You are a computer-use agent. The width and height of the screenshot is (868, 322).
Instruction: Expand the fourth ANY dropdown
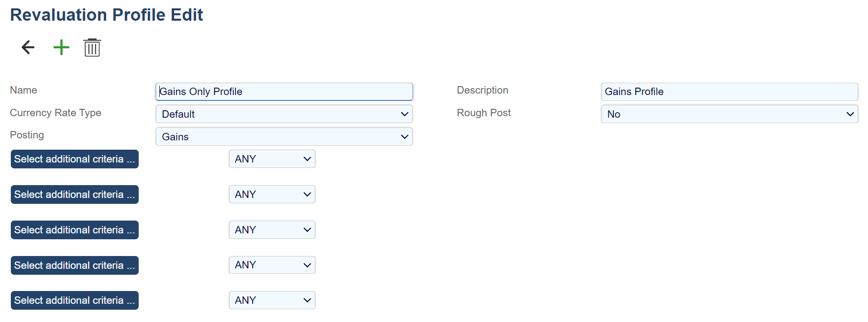click(x=272, y=265)
